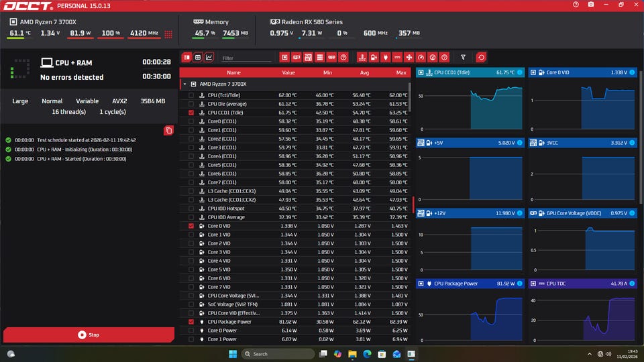Viewport: 644px width, 362px height.
Task: Click the Core 0 Power row name
Action: 222,330
